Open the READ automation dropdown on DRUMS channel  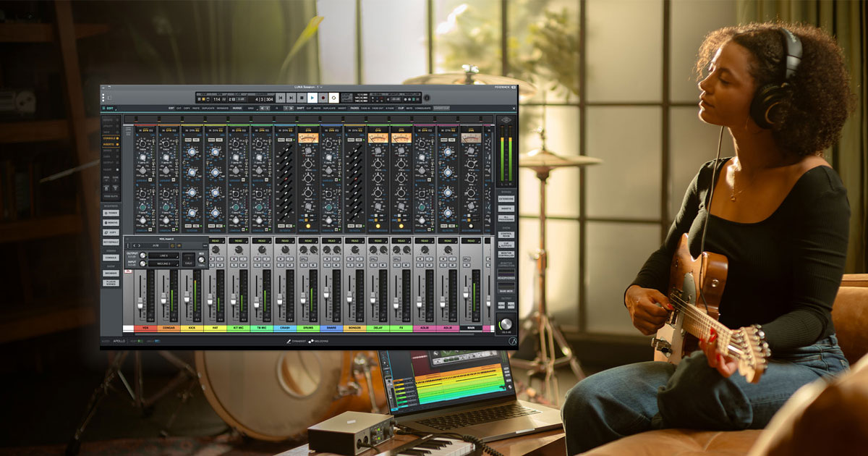point(307,240)
